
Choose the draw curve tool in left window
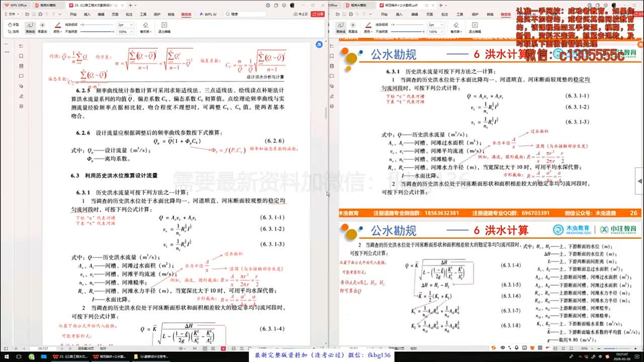point(30,28)
